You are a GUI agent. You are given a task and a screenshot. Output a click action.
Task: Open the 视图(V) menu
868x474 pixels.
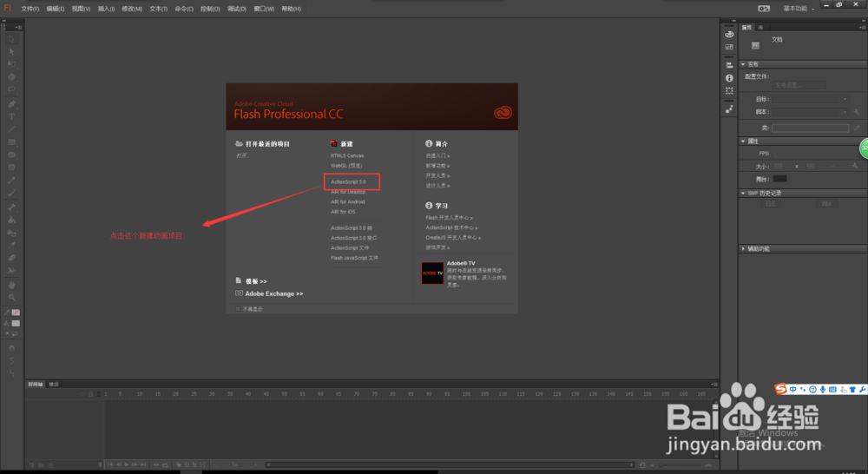[x=81, y=9]
